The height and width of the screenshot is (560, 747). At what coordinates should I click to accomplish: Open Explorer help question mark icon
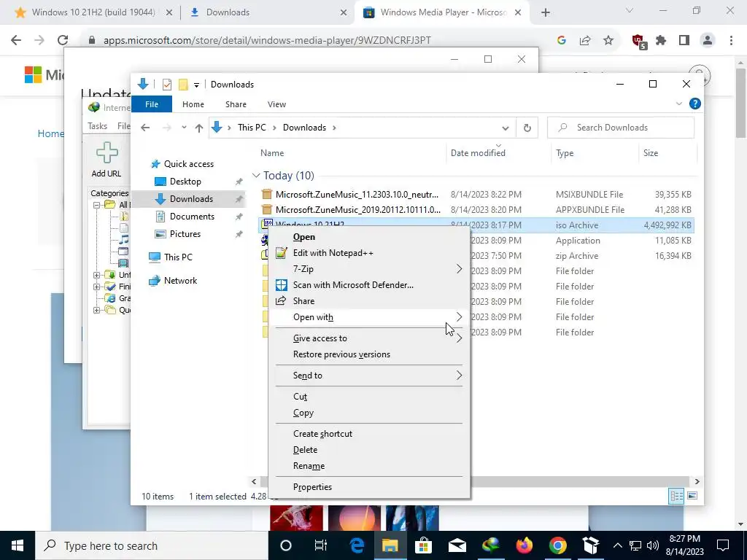click(695, 104)
